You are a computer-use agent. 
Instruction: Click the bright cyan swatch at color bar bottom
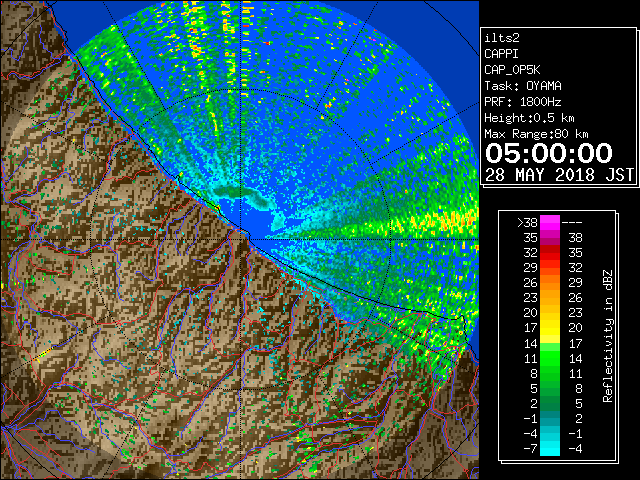click(x=550, y=448)
